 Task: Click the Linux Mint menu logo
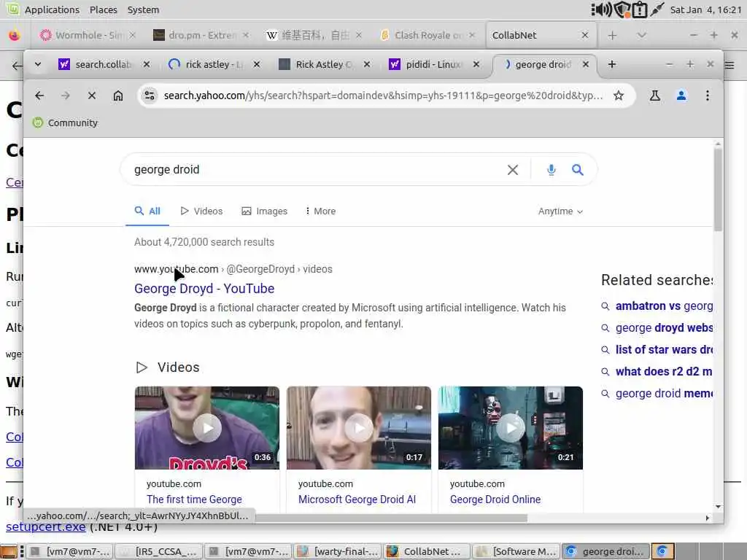click(x=12, y=9)
